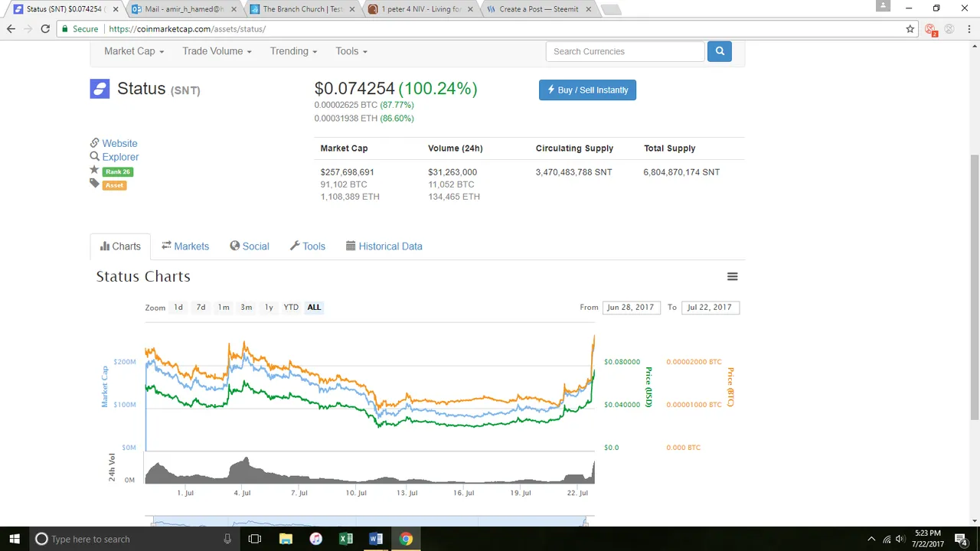Viewport: 980px width, 551px height.
Task: Click the Chrome forward arrow
Action: coord(28,29)
